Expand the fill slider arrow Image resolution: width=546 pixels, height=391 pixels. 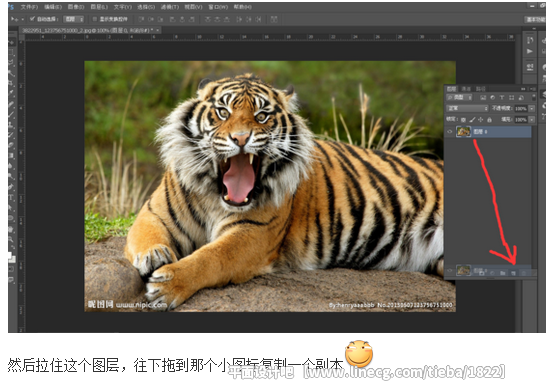click(532, 119)
